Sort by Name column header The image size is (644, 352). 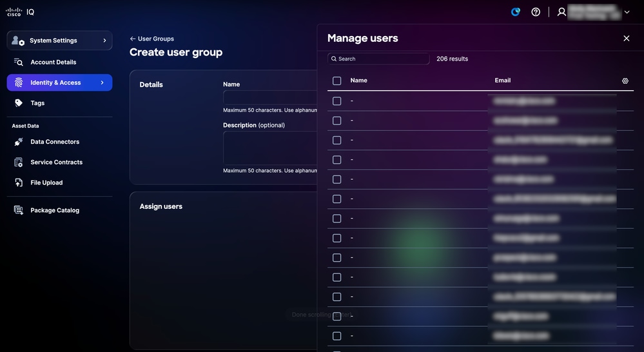(x=358, y=81)
